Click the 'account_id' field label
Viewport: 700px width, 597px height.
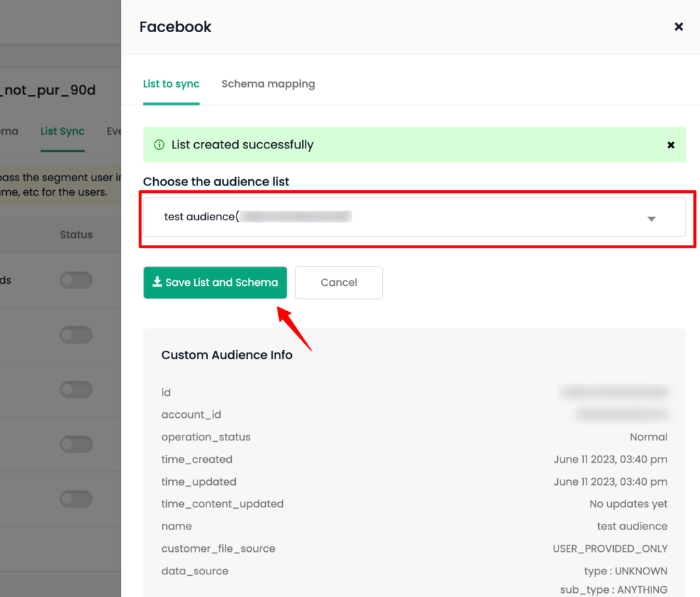(191, 415)
